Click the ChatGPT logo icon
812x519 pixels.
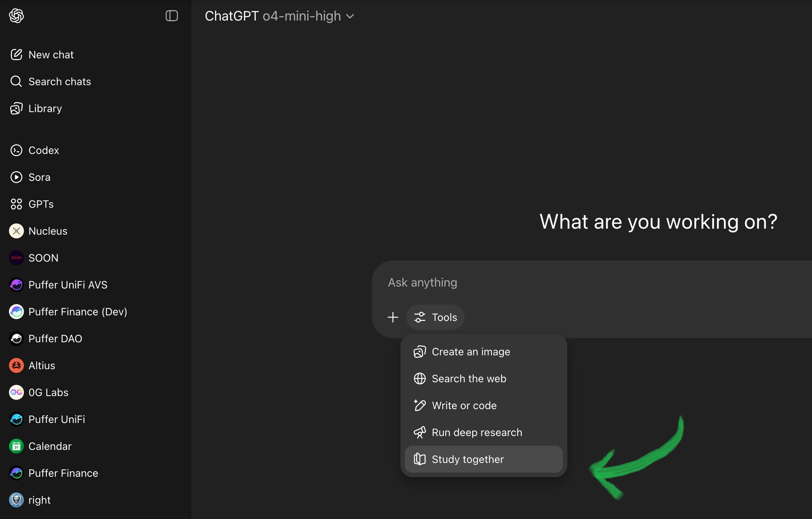click(x=16, y=16)
